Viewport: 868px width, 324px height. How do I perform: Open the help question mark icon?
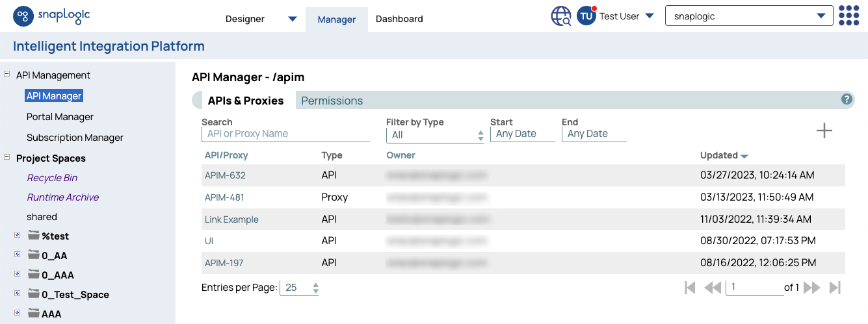click(x=847, y=99)
